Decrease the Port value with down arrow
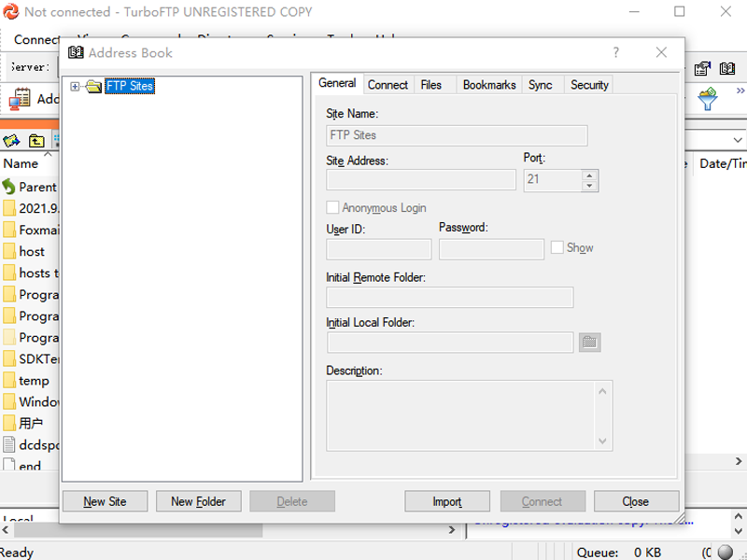The width and height of the screenshot is (747, 560). [x=589, y=186]
